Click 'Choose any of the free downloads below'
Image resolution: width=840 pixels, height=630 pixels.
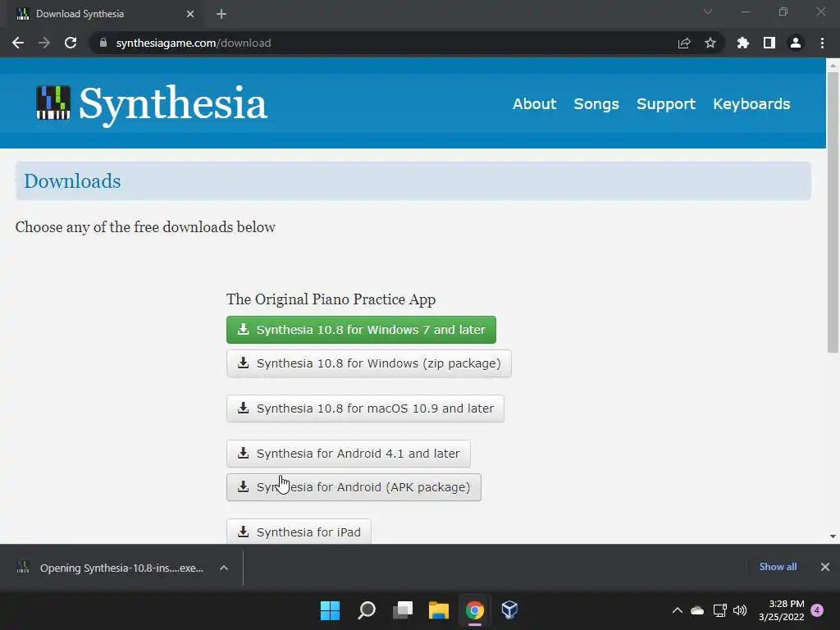tap(145, 227)
